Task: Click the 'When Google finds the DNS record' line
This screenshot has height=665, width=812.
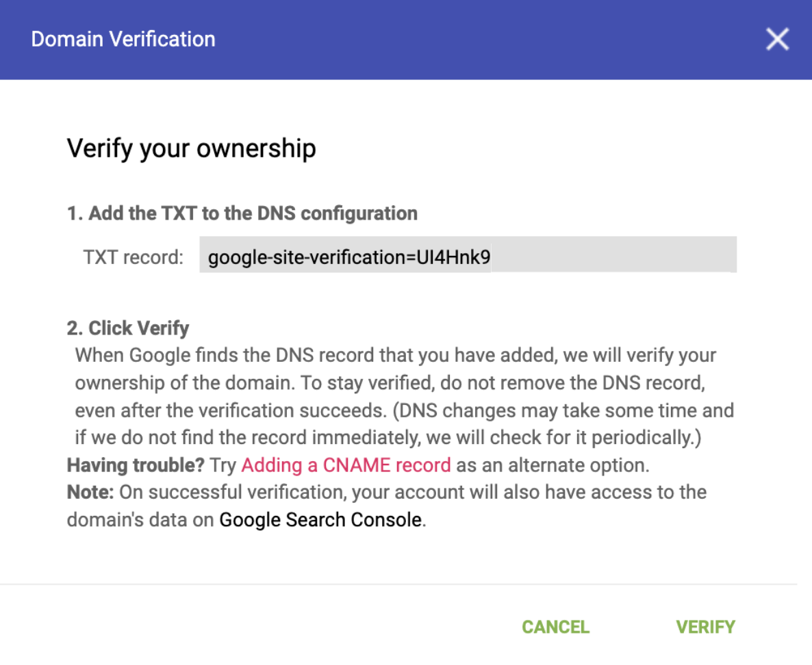Action: coord(395,356)
